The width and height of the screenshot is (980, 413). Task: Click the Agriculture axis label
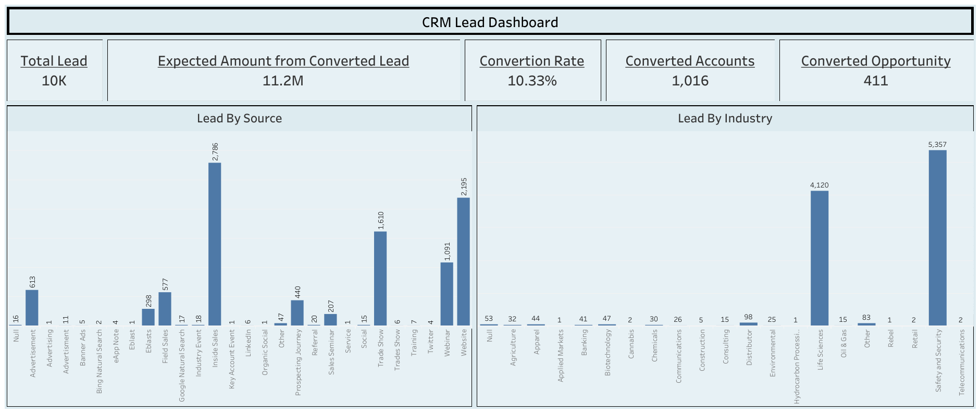(513, 347)
